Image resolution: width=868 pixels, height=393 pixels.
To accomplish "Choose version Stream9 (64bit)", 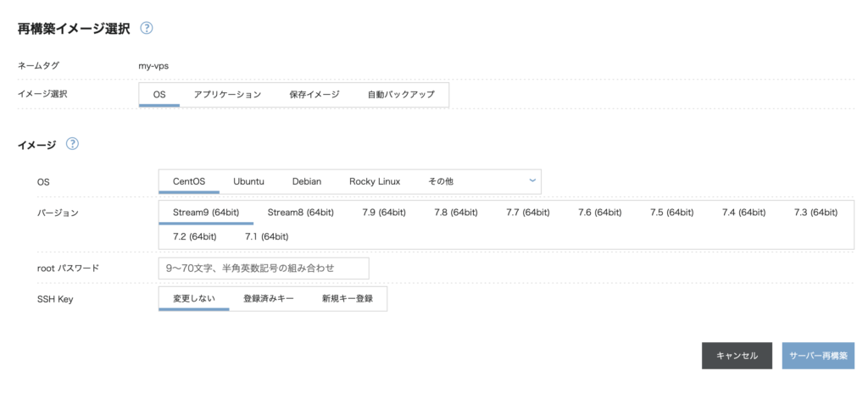I will click(x=206, y=213).
